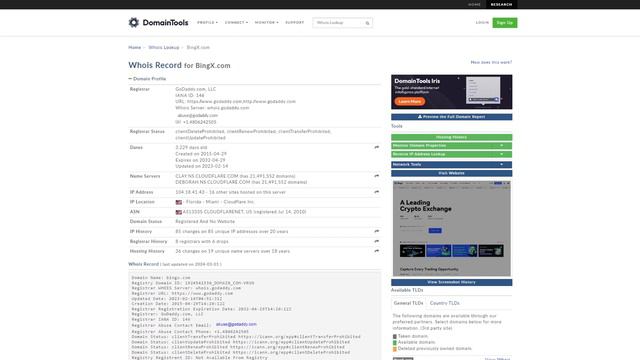
Task: Click the Hosting History green button
Action: tap(451, 137)
